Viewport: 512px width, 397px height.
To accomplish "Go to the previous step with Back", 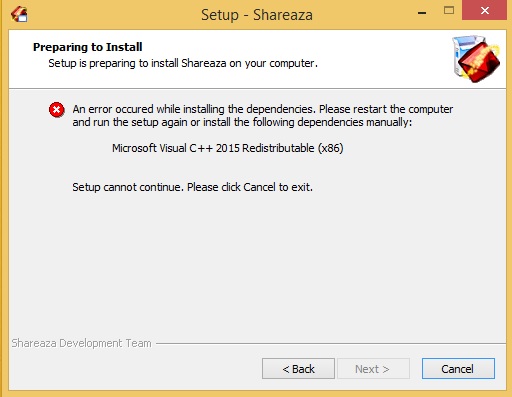I will click(x=298, y=369).
